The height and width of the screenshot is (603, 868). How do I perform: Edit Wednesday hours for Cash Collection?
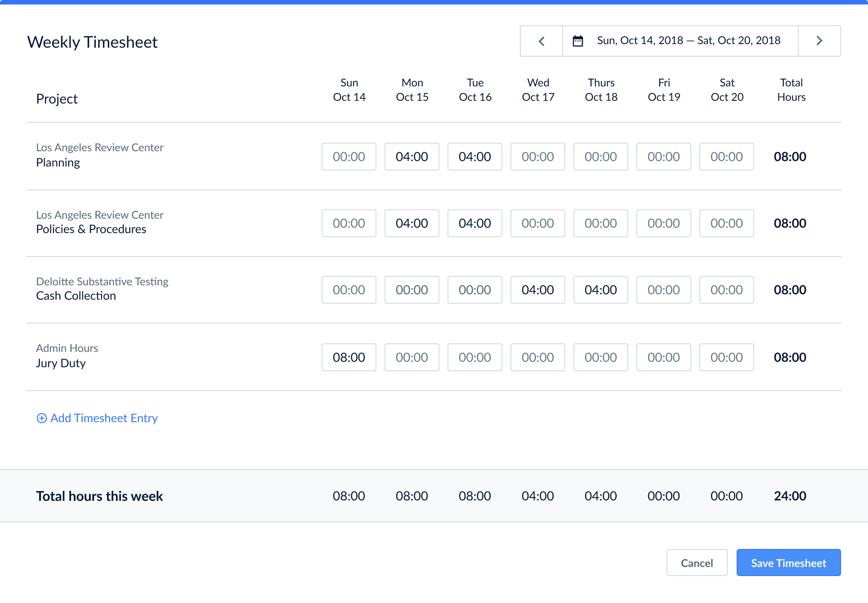(x=537, y=290)
